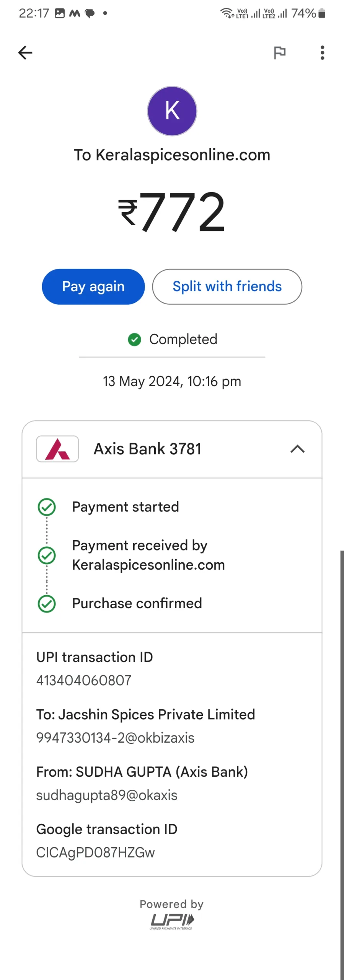Tap the Axis Bank logo icon
Image resolution: width=344 pixels, height=980 pixels.
57,449
